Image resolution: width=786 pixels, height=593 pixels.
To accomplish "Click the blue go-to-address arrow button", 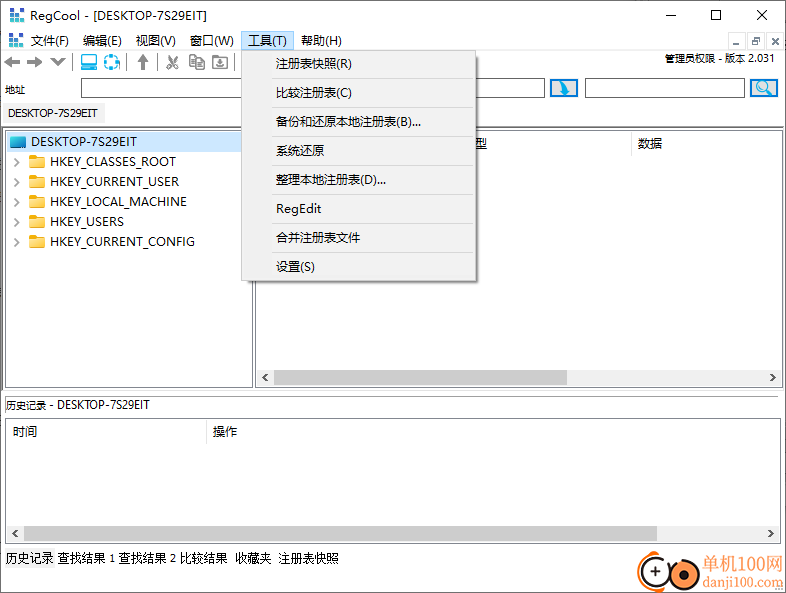I will point(564,88).
